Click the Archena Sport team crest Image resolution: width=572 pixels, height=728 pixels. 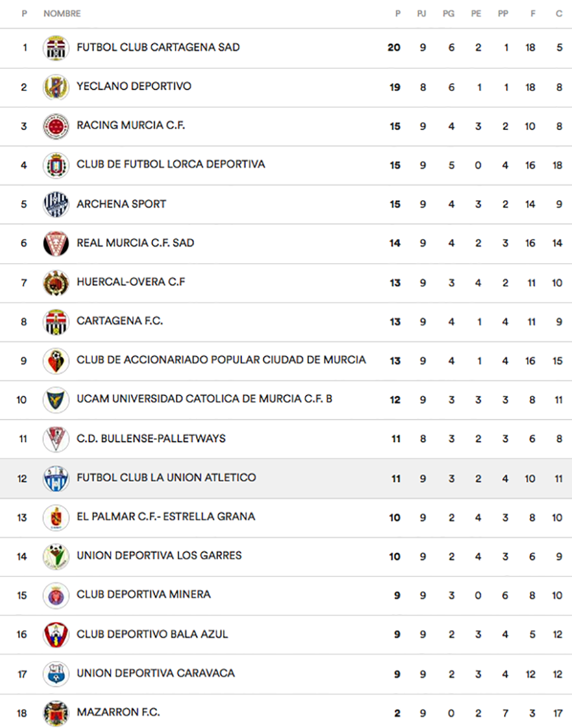click(56, 204)
